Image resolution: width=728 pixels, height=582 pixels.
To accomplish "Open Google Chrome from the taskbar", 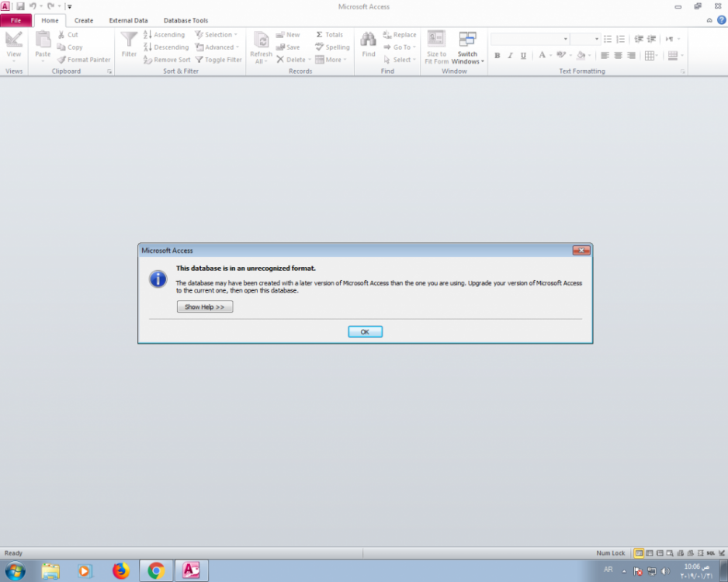I will pyautogui.click(x=157, y=570).
